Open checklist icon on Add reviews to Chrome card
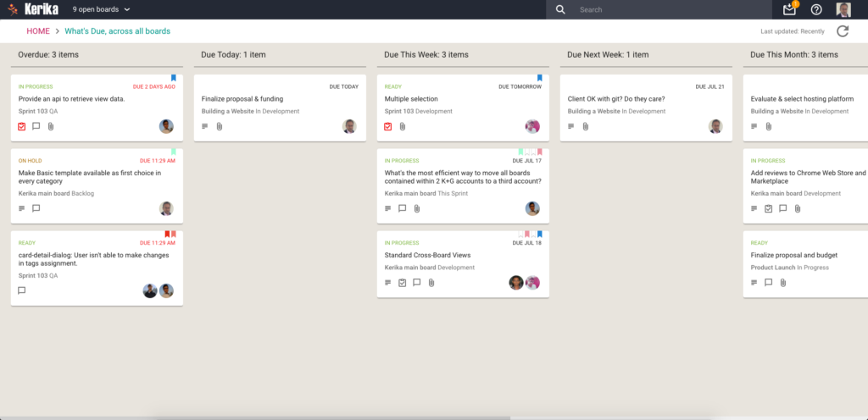 click(x=768, y=208)
